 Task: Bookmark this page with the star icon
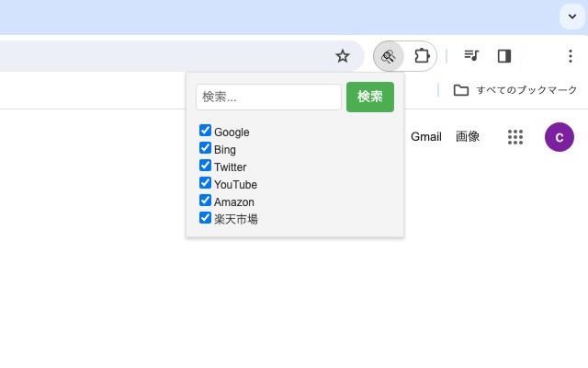(x=343, y=56)
